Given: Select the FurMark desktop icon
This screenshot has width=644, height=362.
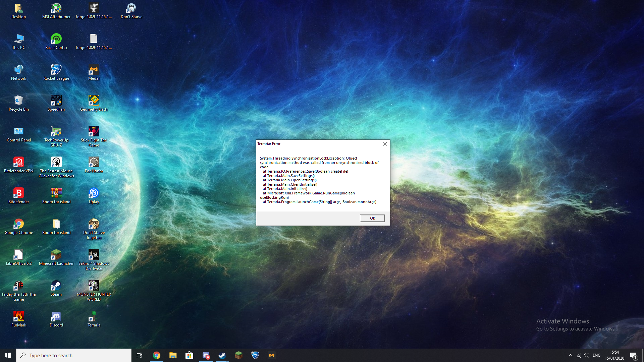Looking at the screenshot, I should tap(19, 319).
